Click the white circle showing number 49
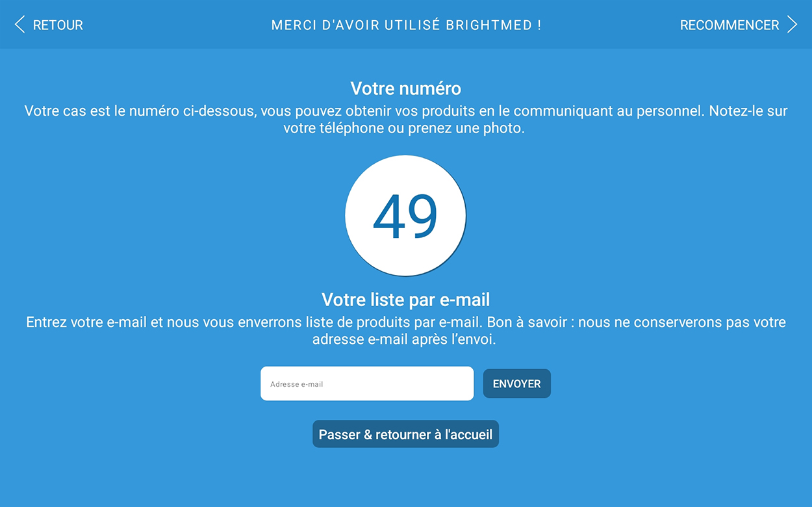The height and width of the screenshot is (507, 812). 405,216
